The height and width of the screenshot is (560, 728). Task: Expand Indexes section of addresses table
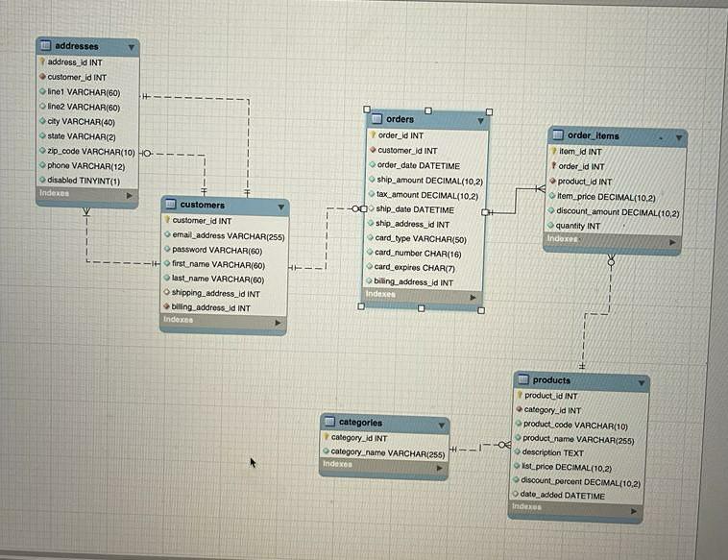point(129,196)
